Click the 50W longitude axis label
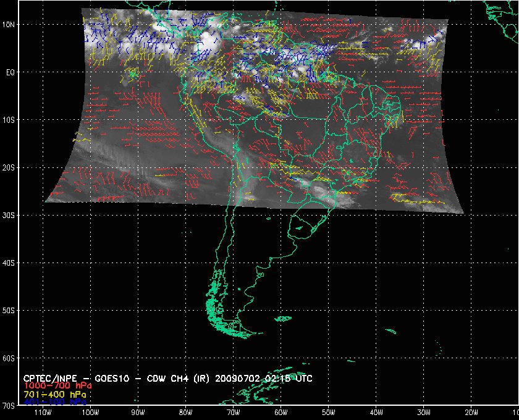Viewport: 519px width, 420px height. click(x=328, y=412)
